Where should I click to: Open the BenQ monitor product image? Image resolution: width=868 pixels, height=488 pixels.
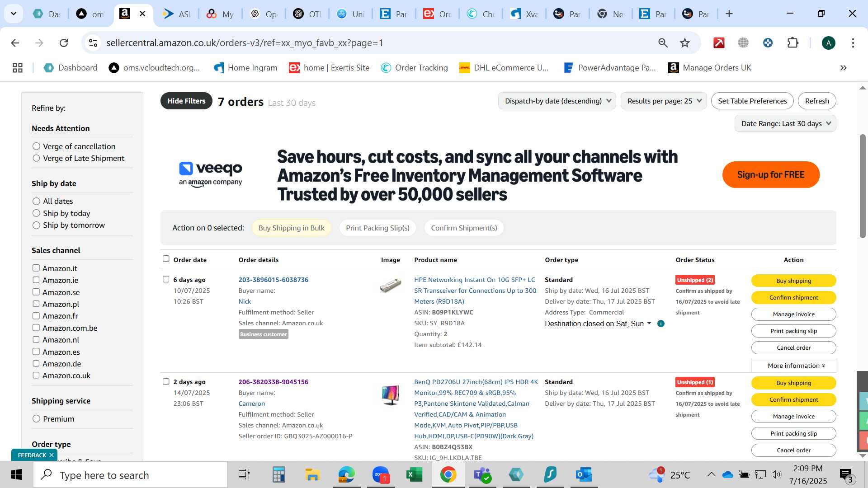pos(391,395)
